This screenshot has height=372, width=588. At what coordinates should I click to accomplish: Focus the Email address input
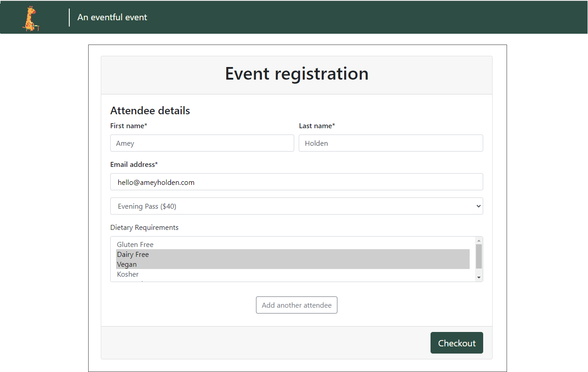point(296,182)
